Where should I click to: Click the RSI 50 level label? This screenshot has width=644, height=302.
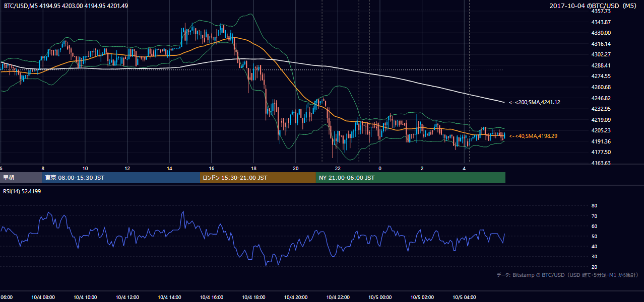click(x=594, y=236)
